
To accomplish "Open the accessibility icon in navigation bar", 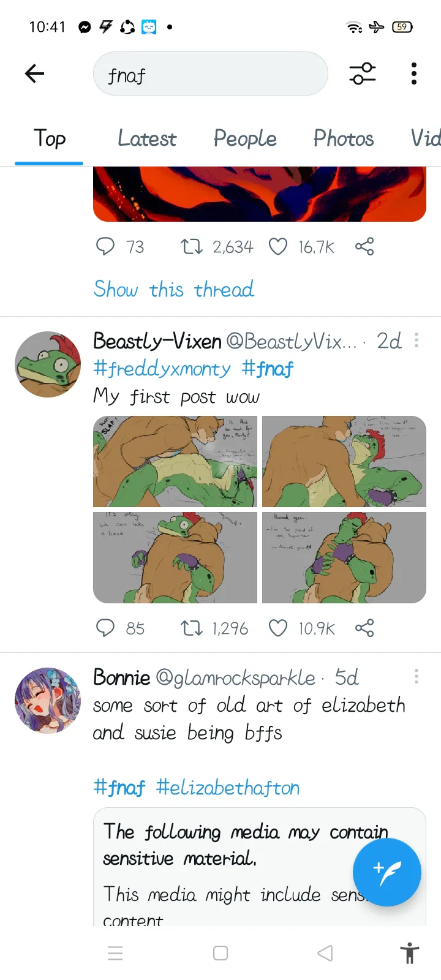I will 409,953.
